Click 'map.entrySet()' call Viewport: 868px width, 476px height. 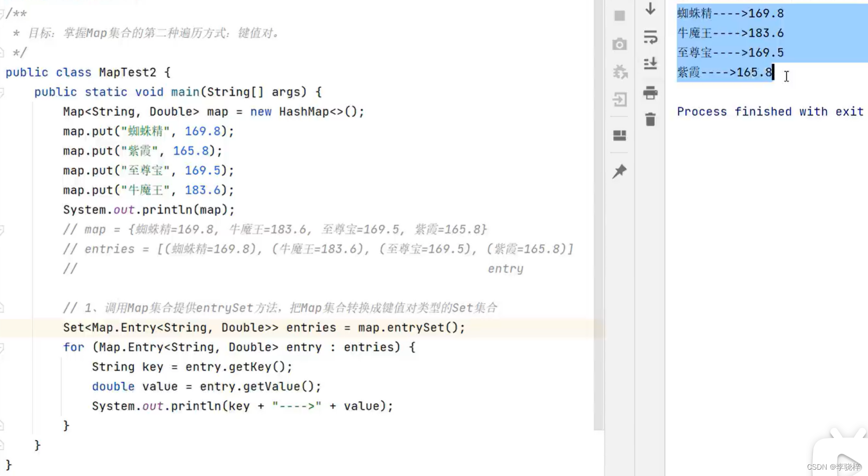click(408, 328)
